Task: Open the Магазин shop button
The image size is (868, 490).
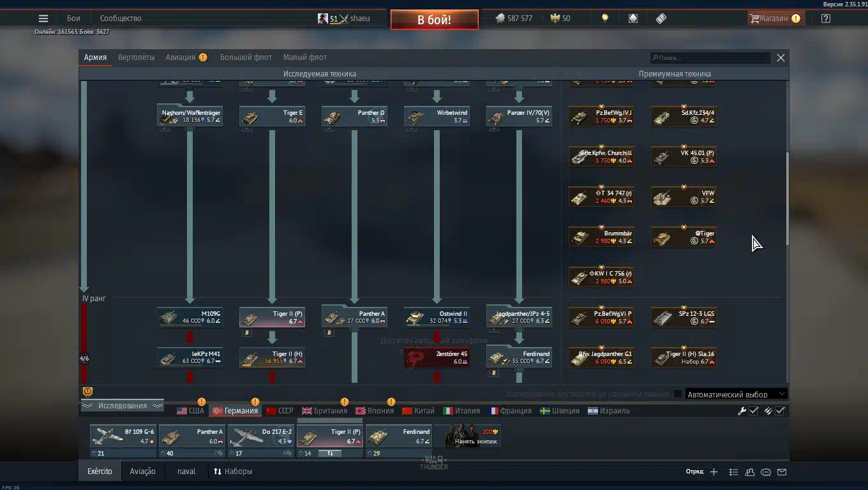Action: 775,19
